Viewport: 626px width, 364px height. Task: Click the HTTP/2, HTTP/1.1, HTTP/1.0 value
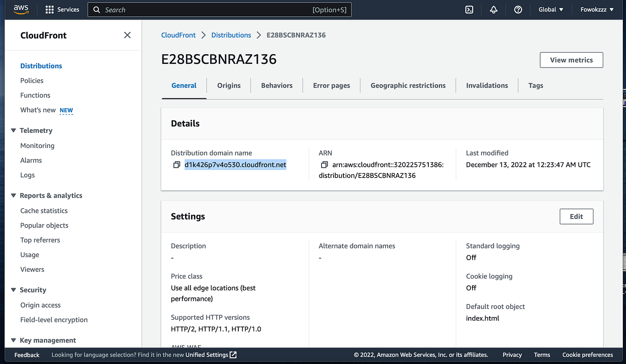(216, 329)
